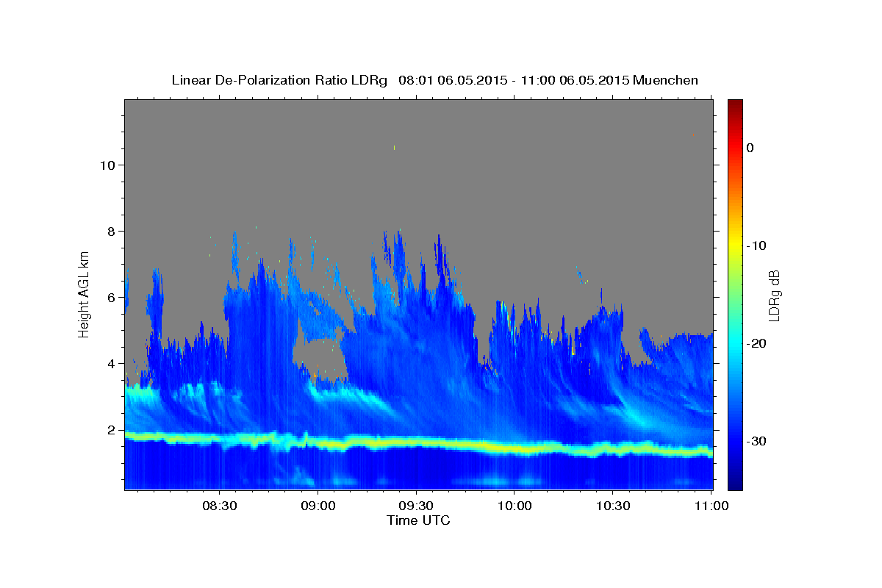The height and width of the screenshot is (588, 882).
Task: Click the 'Time UTC' x-axis label
Action: (x=418, y=520)
